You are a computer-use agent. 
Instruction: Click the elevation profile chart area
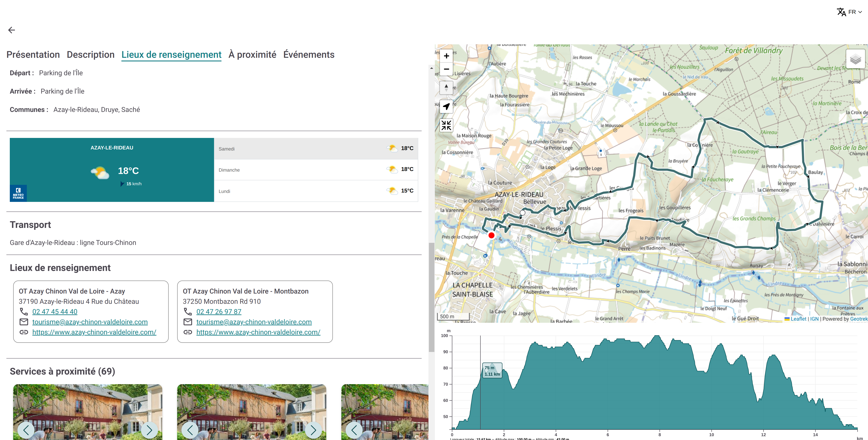[654, 383]
